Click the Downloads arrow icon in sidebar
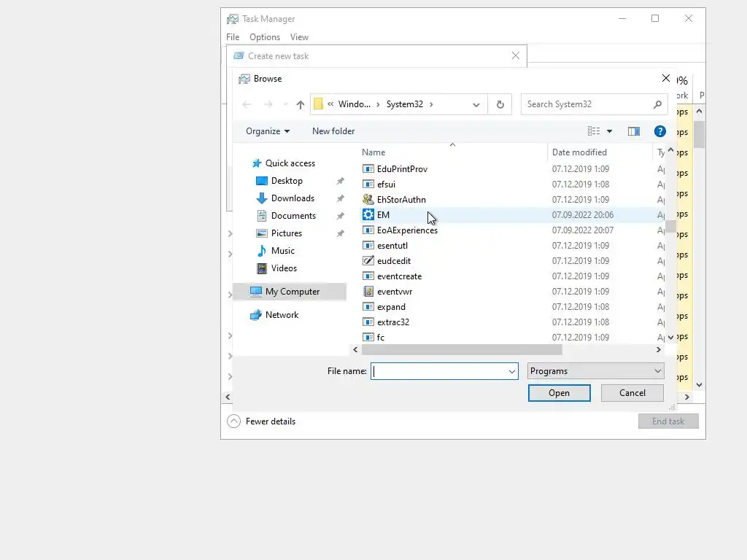This screenshot has width=747, height=560. pyautogui.click(x=262, y=198)
